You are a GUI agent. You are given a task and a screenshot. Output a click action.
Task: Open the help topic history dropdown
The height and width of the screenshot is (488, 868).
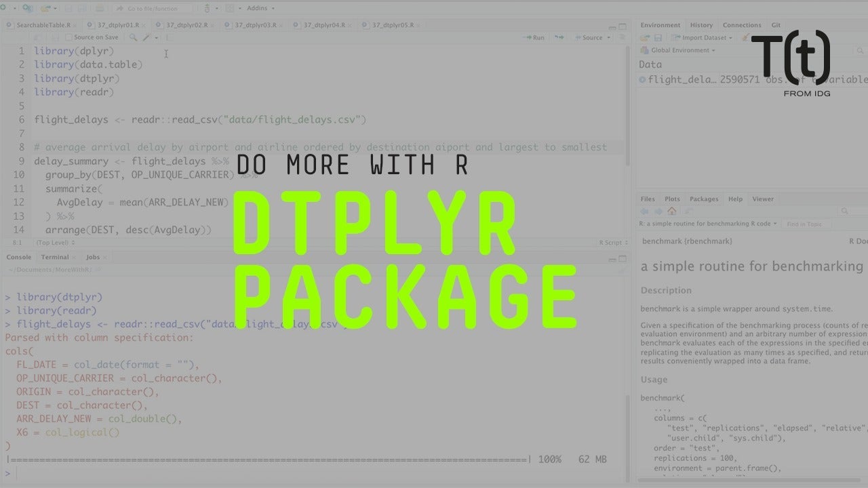(x=708, y=224)
